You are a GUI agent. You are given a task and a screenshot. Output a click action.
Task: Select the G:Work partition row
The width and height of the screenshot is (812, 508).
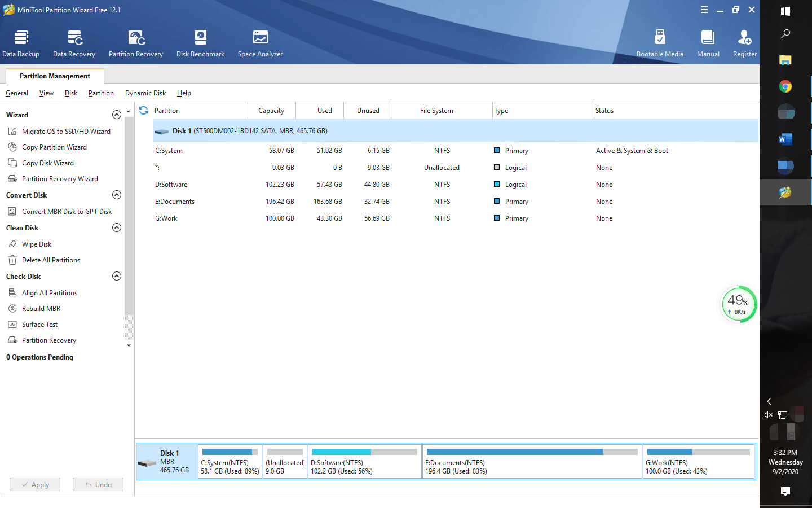[x=456, y=218]
